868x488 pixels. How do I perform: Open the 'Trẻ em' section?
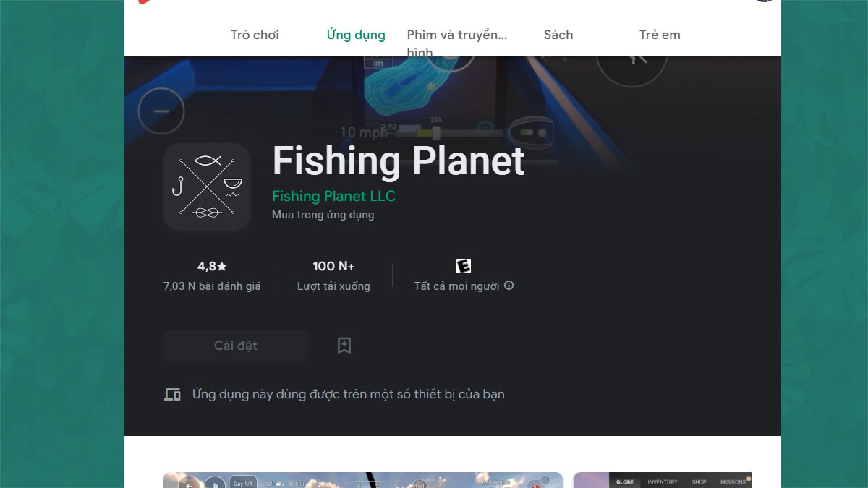tap(659, 35)
